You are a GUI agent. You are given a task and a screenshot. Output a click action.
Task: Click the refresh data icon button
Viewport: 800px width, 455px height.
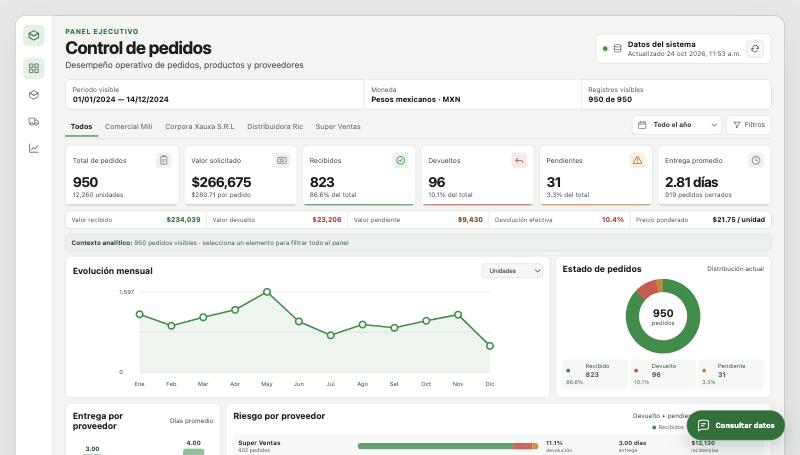[x=755, y=48]
